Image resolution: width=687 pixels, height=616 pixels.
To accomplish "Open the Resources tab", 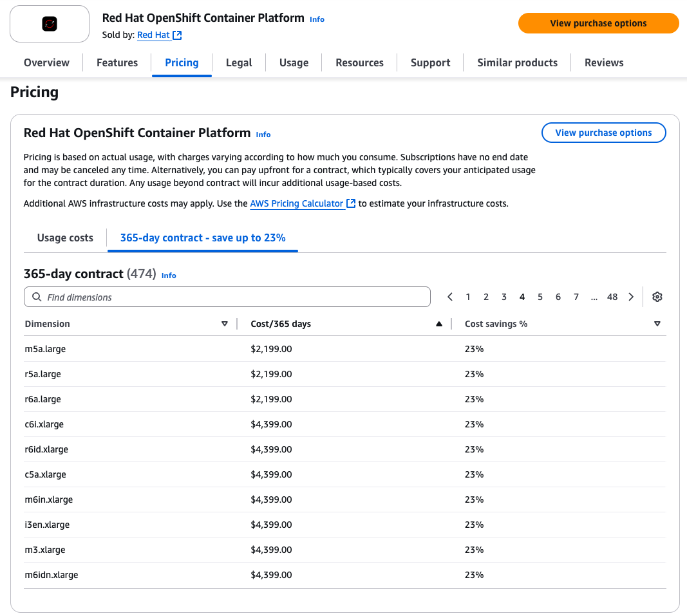I will point(360,62).
